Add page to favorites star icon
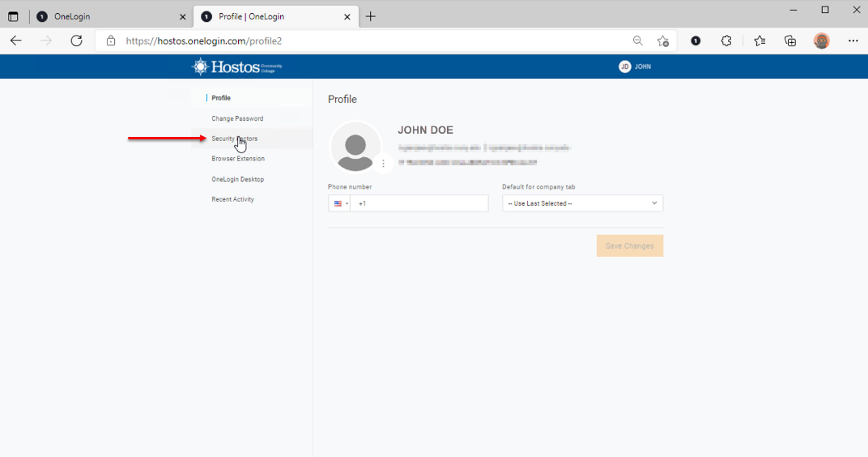The height and width of the screenshot is (457, 868). (x=663, y=41)
